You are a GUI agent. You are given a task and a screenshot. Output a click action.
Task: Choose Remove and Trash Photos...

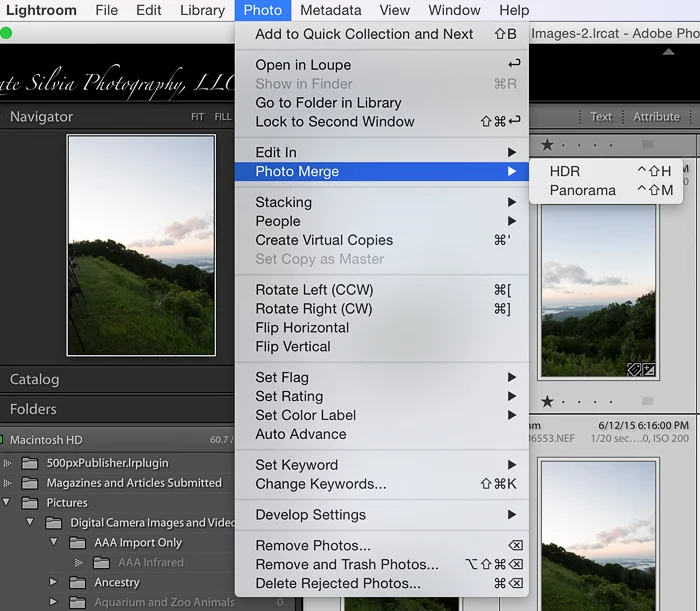[x=382, y=564]
